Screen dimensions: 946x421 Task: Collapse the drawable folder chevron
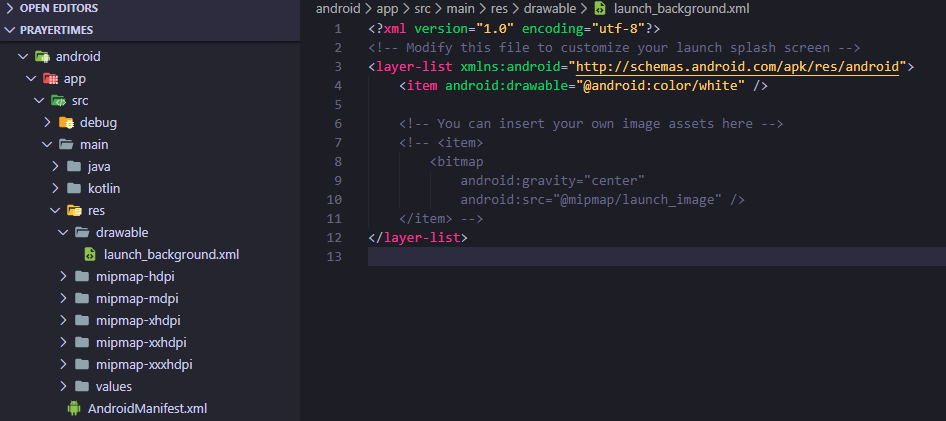[x=63, y=233]
